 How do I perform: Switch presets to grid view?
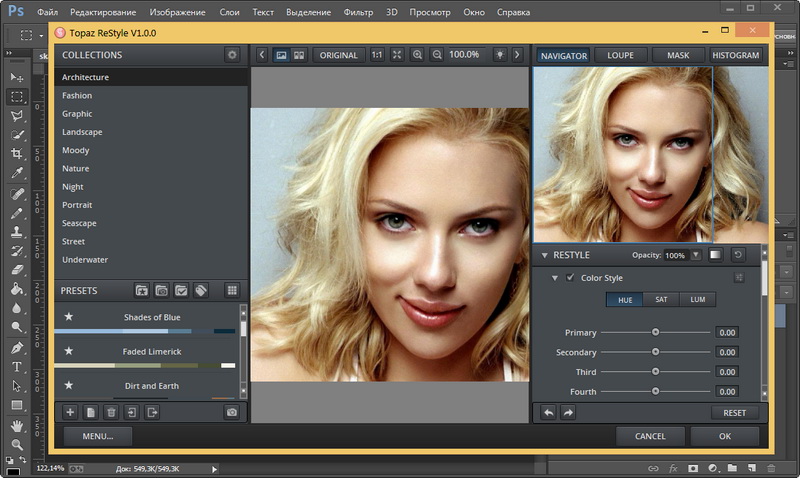pyautogui.click(x=232, y=290)
